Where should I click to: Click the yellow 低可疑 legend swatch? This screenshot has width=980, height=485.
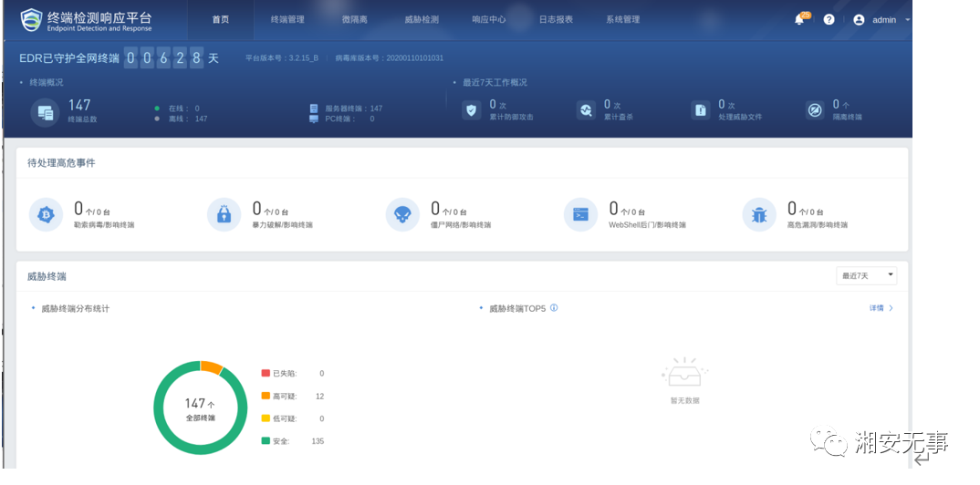pos(266,418)
